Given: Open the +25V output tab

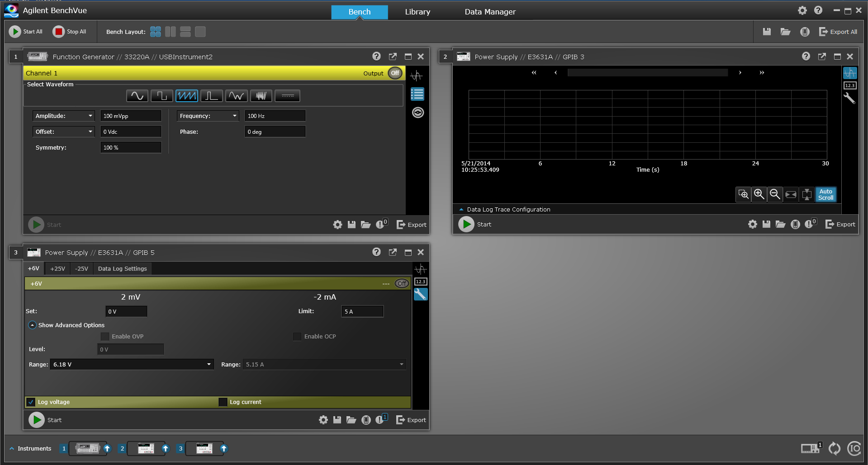Looking at the screenshot, I should [x=57, y=268].
